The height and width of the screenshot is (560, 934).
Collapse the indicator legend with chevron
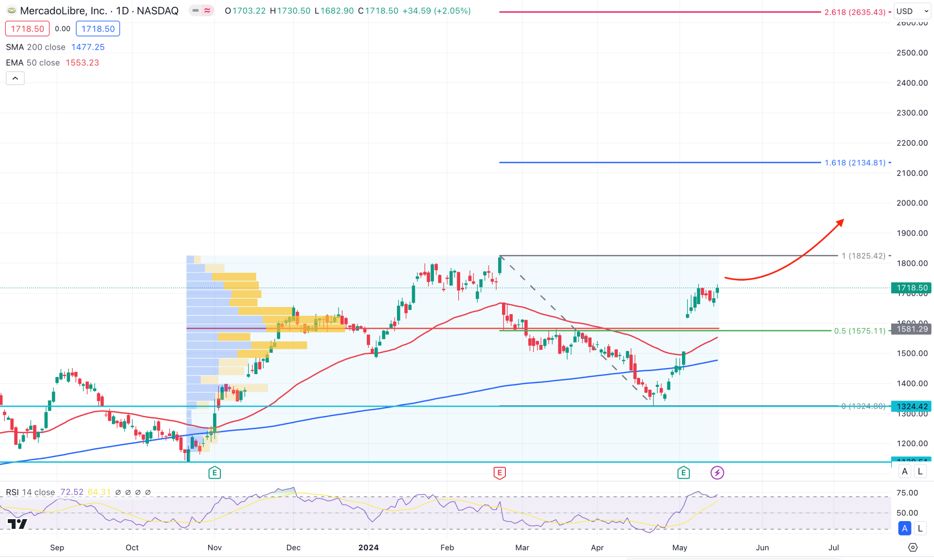(15, 78)
